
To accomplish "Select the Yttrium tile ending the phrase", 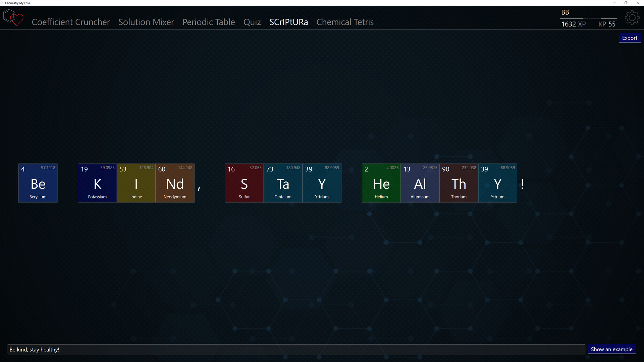I will (497, 183).
